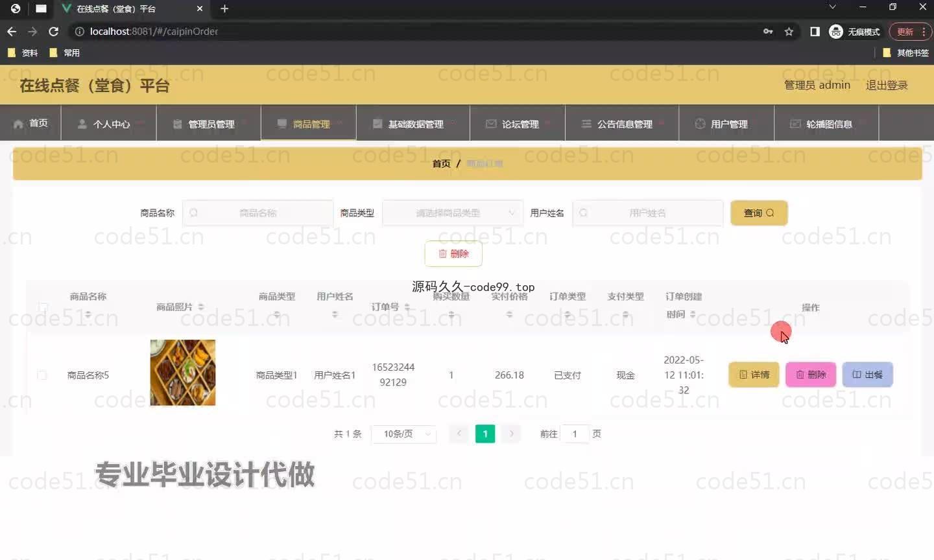Expand the 论坛管理 nav menu
This screenshot has width=934, height=560.
518,123
